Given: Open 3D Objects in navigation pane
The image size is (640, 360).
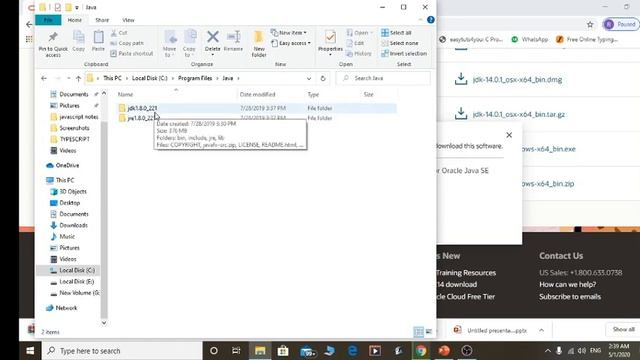Looking at the screenshot, I should [73, 191].
